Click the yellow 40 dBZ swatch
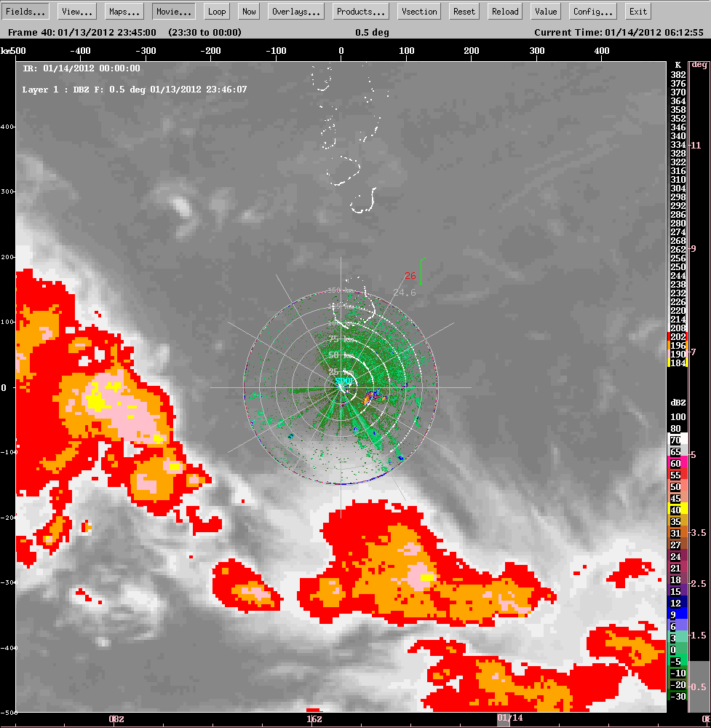 [x=677, y=510]
